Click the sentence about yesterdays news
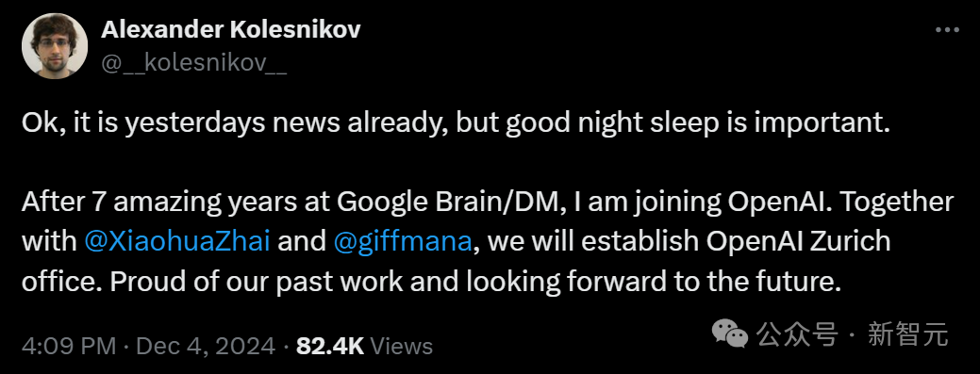980x374 pixels. 455,124
